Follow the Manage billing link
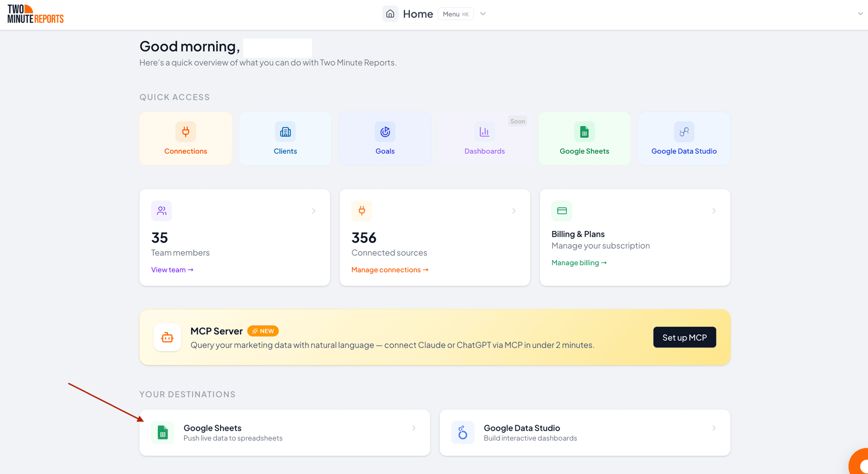This screenshot has width=868, height=474. point(579,263)
